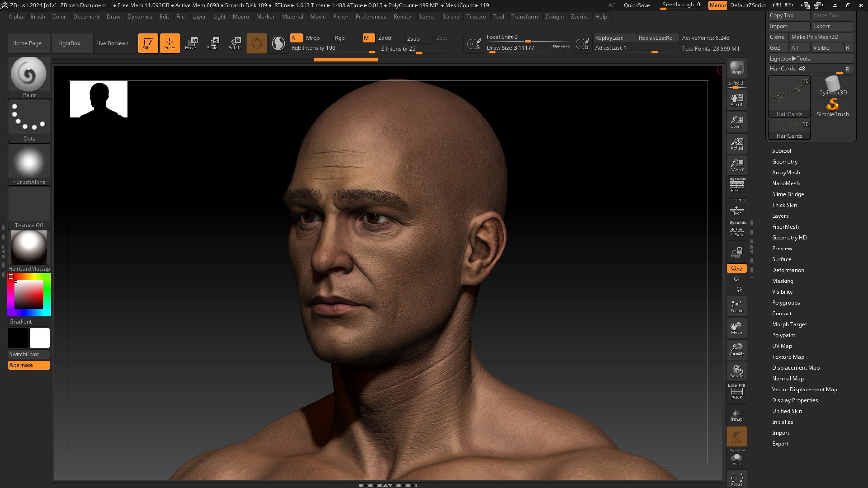Click the Frame mesh icon
Viewport: 868px width, 488px height.
click(x=737, y=307)
